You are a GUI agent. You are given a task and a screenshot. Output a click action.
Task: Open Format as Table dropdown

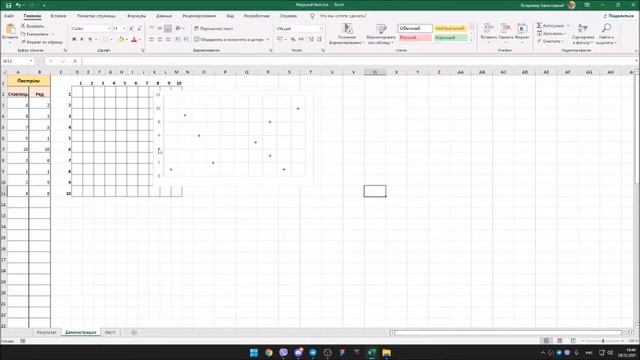tap(380, 34)
